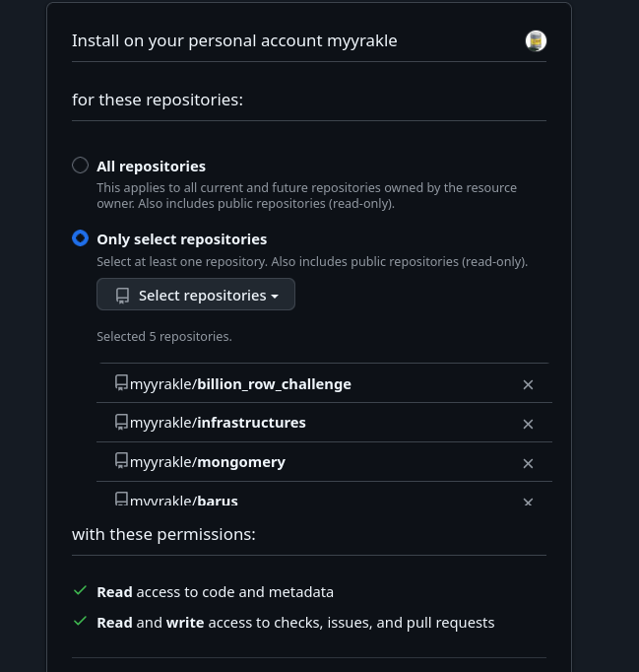This screenshot has width=639, height=672.
Task: Select the All repositories radio option
Action: (x=81, y=166)
